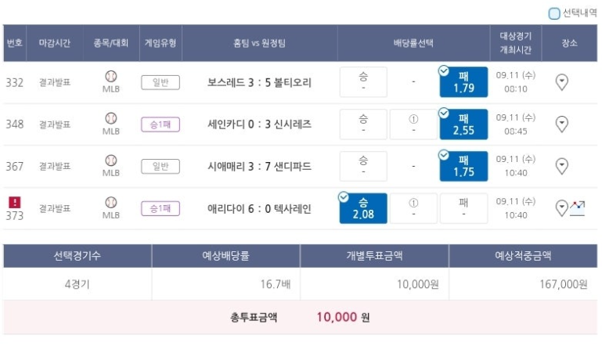The width and height of the screenshot is (602, 364).
Task: Deselect the 패 1.79 pick for game 332
Action: (463, 82)
